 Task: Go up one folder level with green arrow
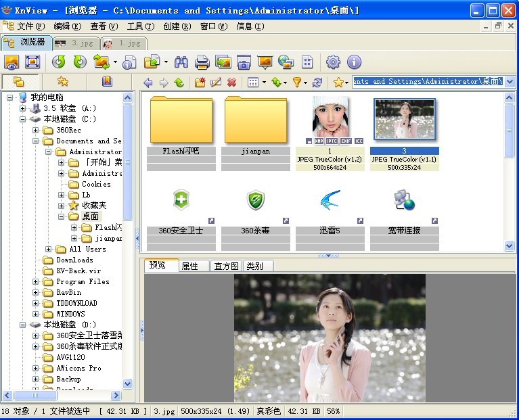click(x=179, y=83)
